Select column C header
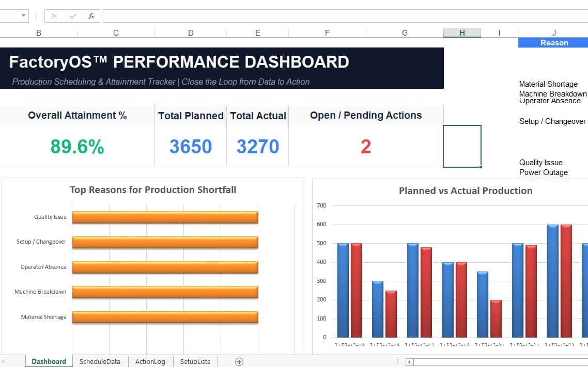588x367 pixels. click(x=116, y=33)
